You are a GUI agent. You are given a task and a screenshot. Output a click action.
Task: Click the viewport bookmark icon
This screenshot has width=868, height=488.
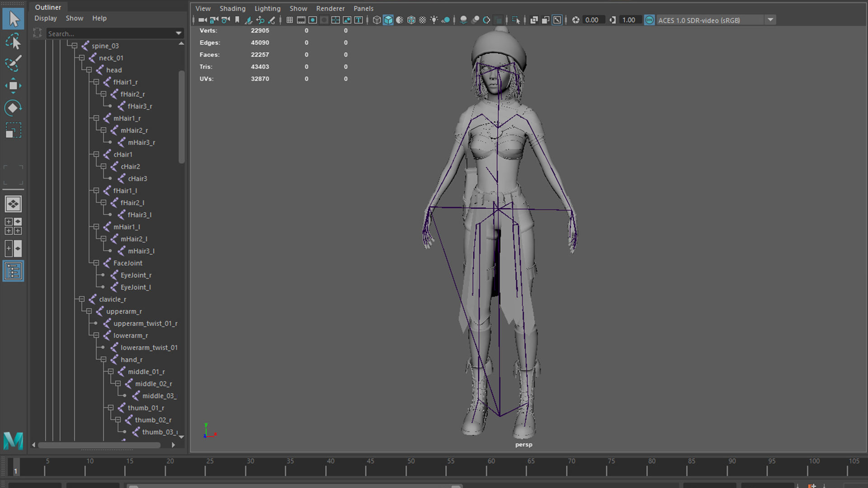coord(237,20)
